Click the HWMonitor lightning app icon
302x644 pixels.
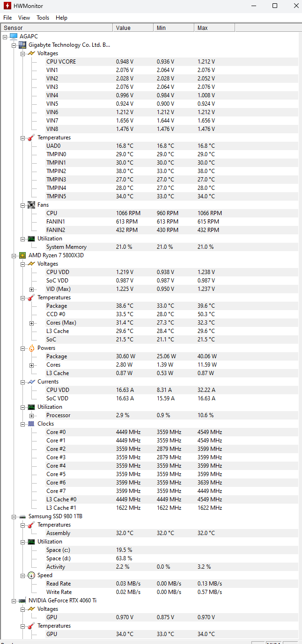[7, 6]
